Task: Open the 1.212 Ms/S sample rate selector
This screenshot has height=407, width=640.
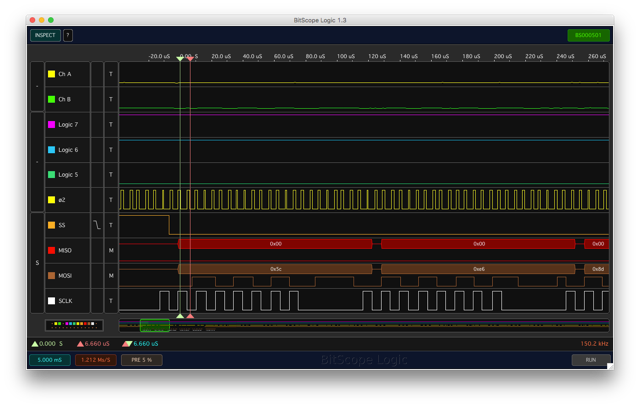Action: coord(95,360)
